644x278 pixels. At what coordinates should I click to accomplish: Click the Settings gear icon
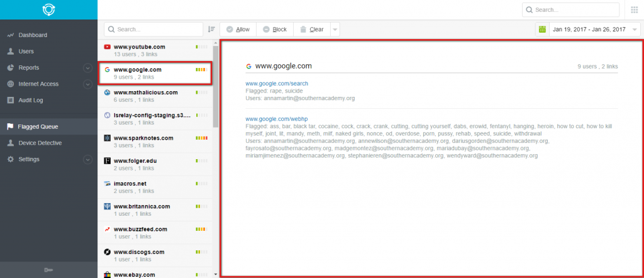coord(11,159)
